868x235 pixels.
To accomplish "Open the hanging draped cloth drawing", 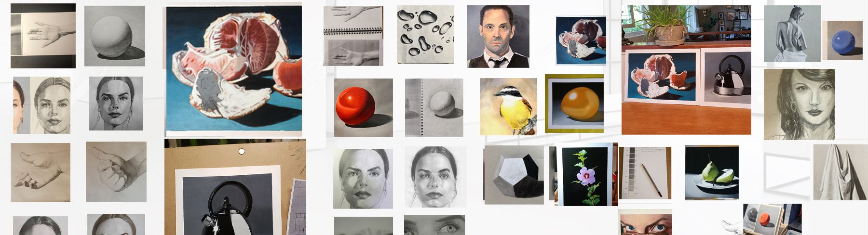I will 840,172.
